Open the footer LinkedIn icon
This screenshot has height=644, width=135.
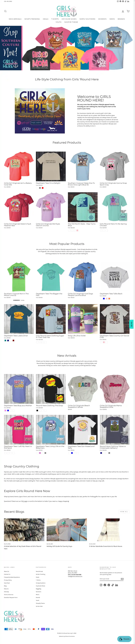[116, 585]
